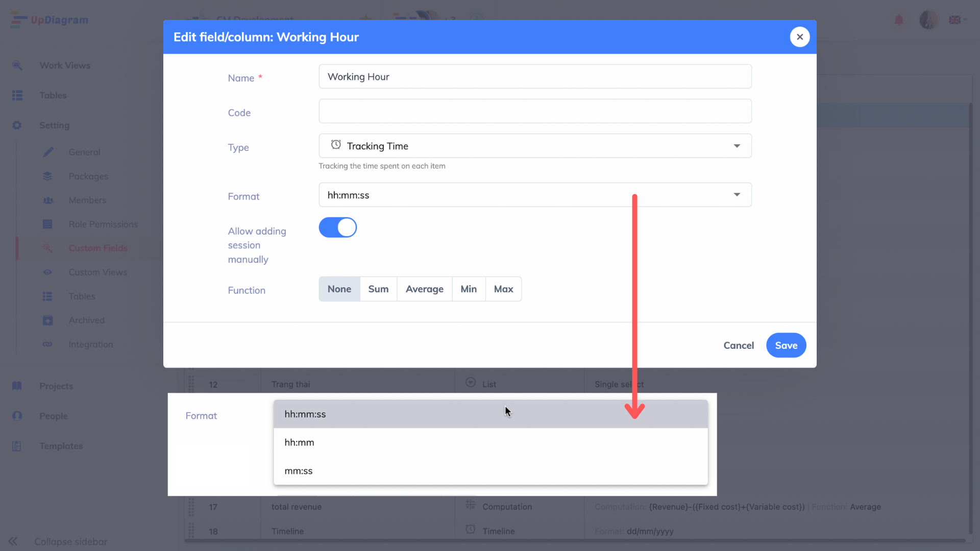Click the Custom Views eye icon
980x551 pixels.
tap(47, 272)
